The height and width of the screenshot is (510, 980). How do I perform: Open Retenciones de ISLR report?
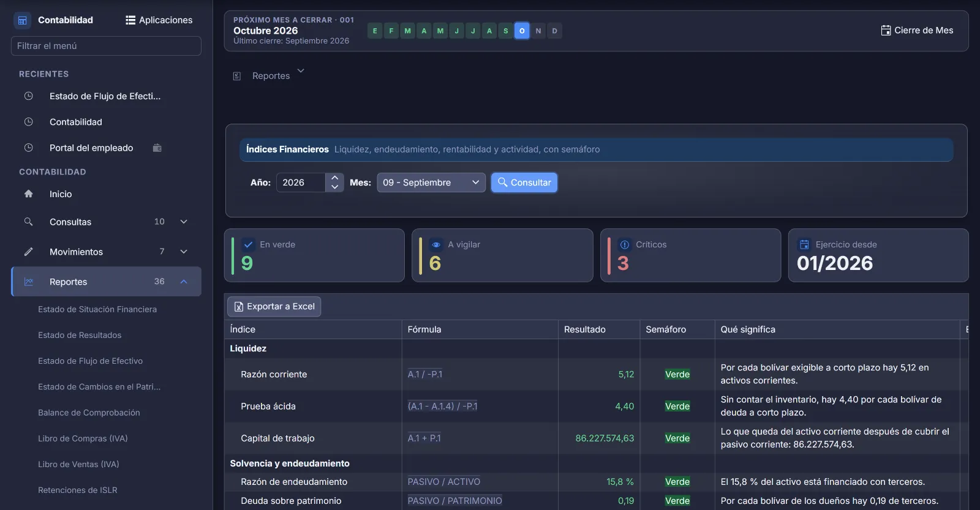(78, 490)
